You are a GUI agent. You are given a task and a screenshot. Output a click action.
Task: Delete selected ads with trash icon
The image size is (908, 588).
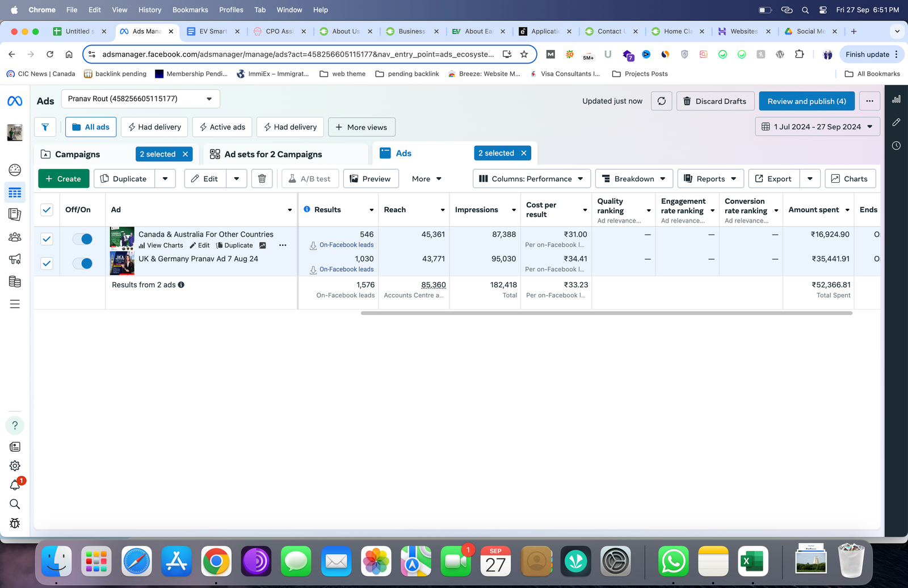point(262,179)
